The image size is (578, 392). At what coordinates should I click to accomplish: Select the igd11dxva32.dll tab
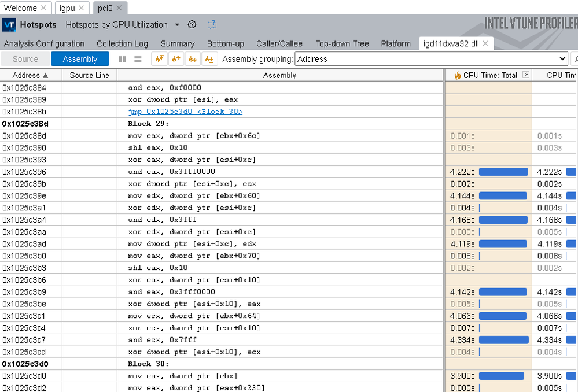point(451,43)
